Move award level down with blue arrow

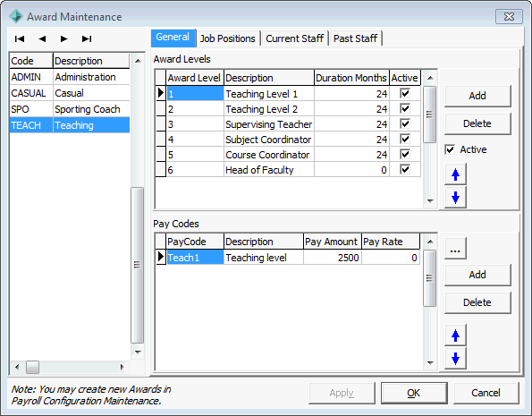(455, 197)
